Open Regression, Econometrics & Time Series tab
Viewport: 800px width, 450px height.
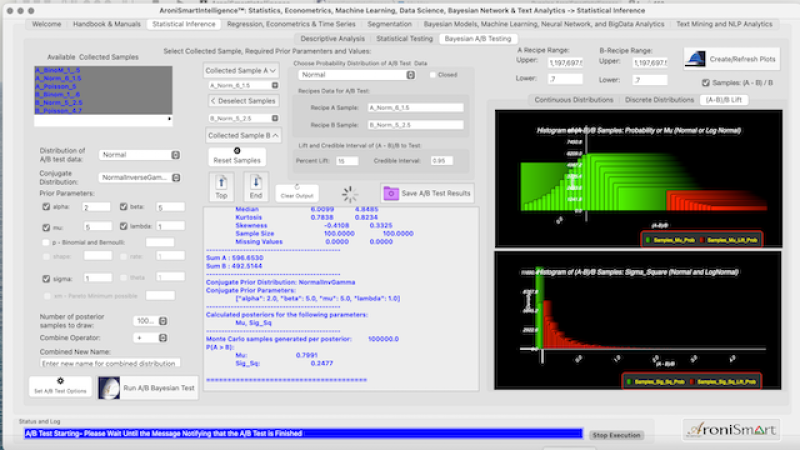point(291,24)
